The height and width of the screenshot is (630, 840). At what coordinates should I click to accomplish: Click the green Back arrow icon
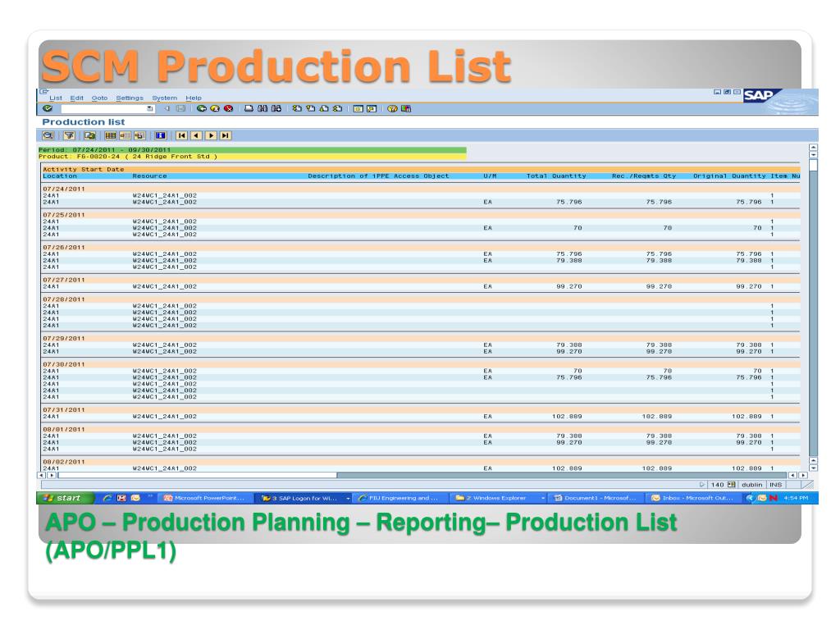pos(202,108)
